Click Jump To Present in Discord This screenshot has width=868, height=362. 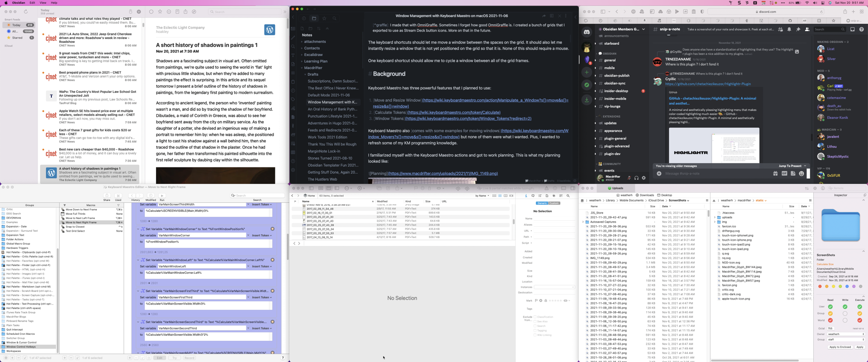coord(793,166)
